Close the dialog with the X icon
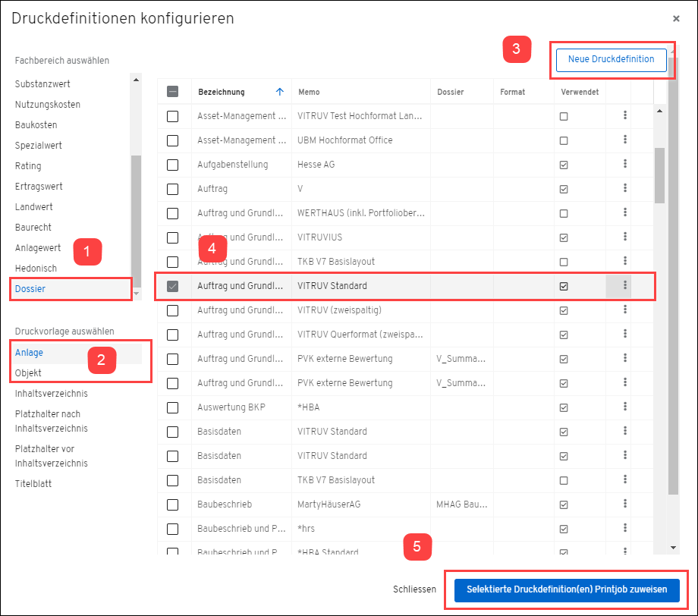Viewport: 698px width, 616px height. [676, 18]
